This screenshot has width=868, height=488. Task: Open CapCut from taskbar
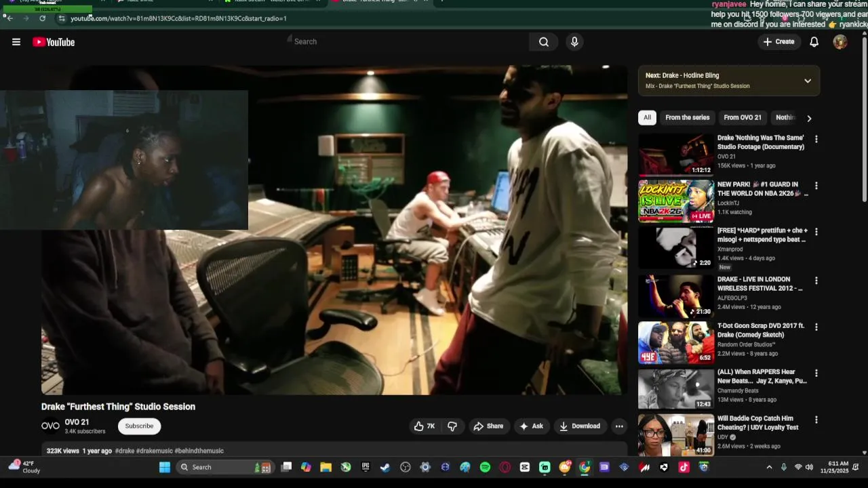click(524, 467)
